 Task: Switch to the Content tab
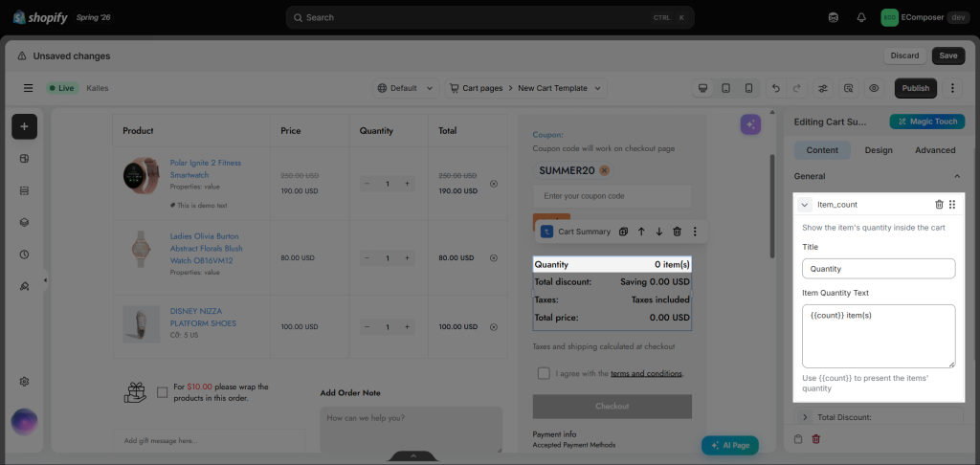coord(822,150)
